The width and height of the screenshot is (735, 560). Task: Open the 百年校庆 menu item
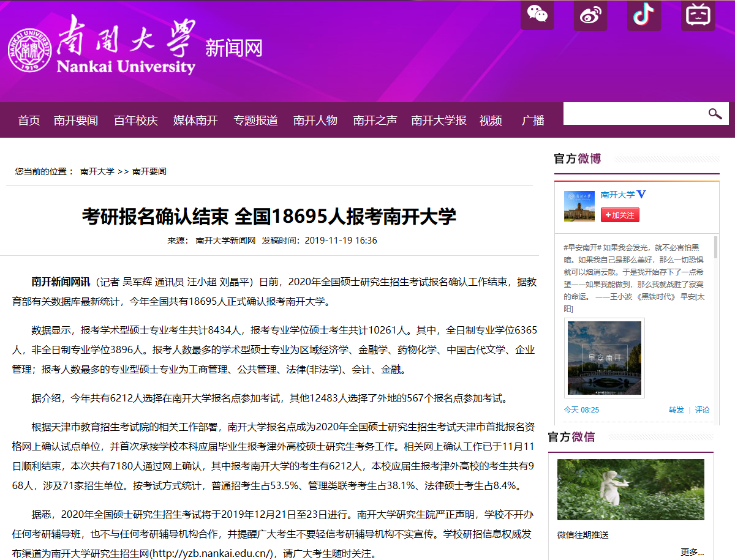coord(136,121)
